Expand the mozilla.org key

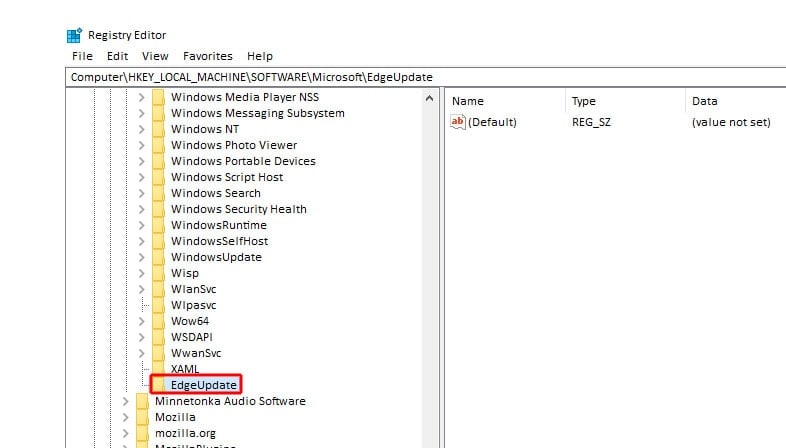tap(125, 433)
